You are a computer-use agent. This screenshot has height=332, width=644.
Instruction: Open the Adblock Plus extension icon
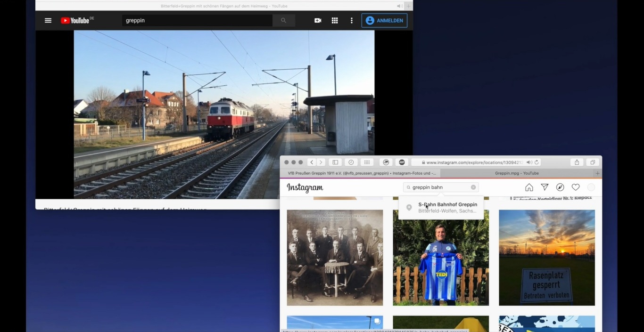click(402, 162)
